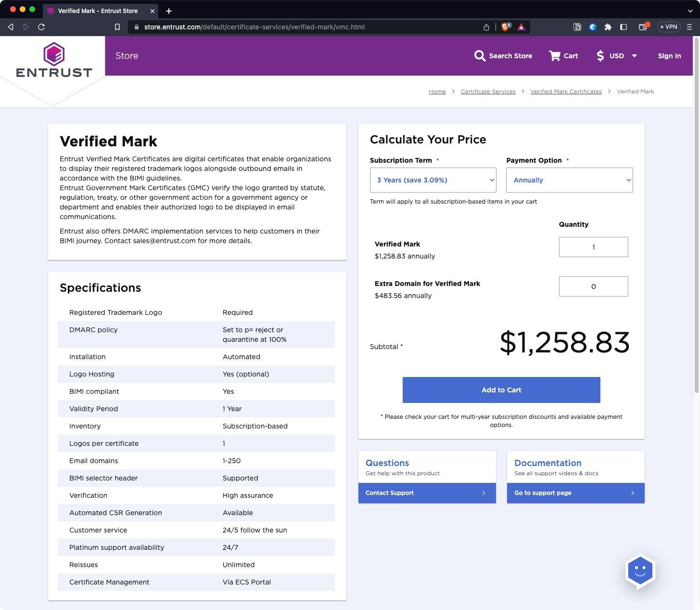Click the 'Platinum support availability' label
The width and height of the screenshot is (700, 610).
[116, 547]
